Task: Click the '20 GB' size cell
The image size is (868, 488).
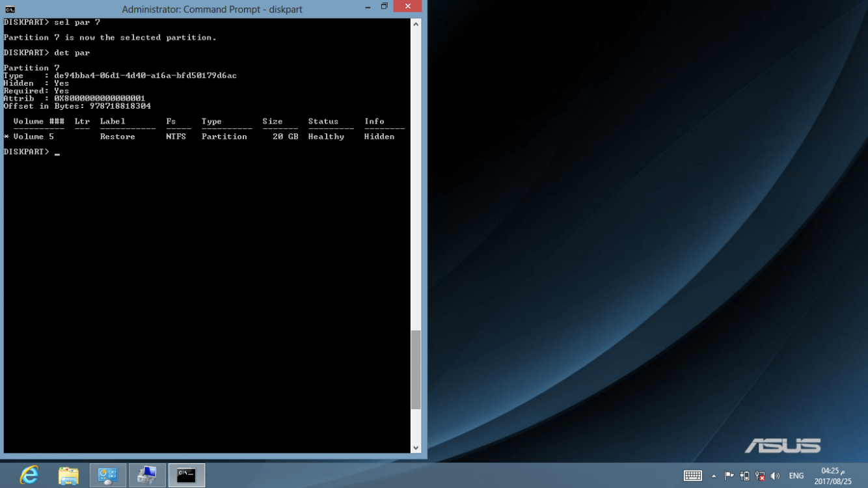Action: click(286, 137)
